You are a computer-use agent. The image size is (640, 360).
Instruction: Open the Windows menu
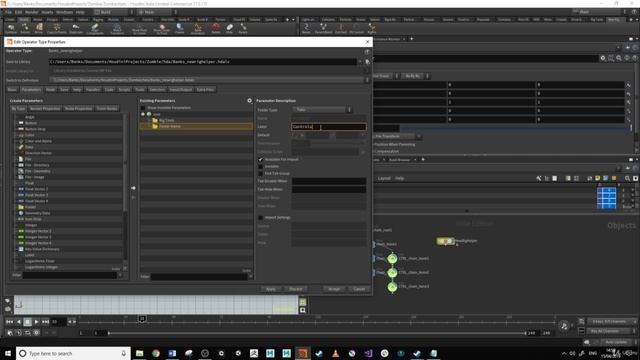(64, 12)
